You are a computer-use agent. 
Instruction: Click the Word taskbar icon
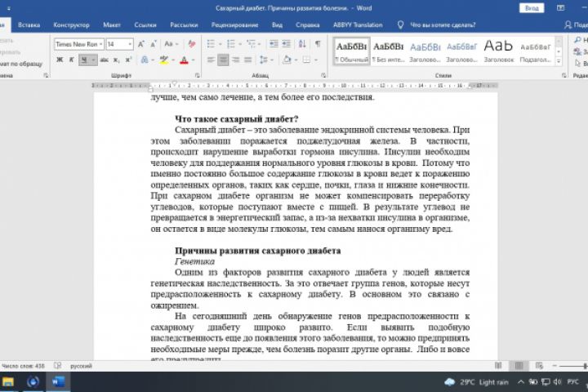[58, 382]
